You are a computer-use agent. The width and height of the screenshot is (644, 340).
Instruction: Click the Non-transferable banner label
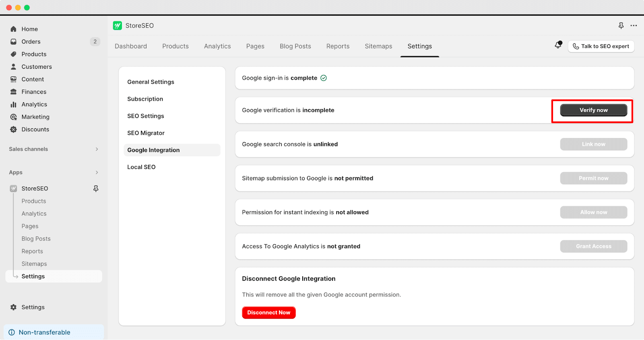[45, 332]
